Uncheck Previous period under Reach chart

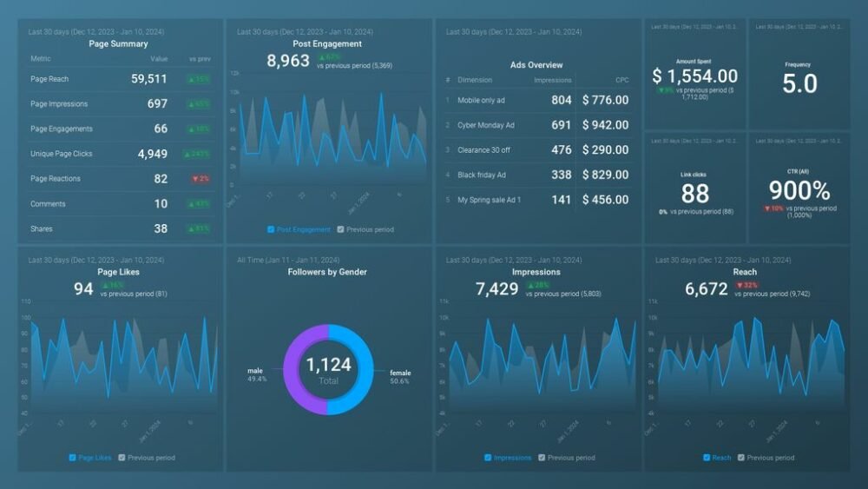point(741,458)
